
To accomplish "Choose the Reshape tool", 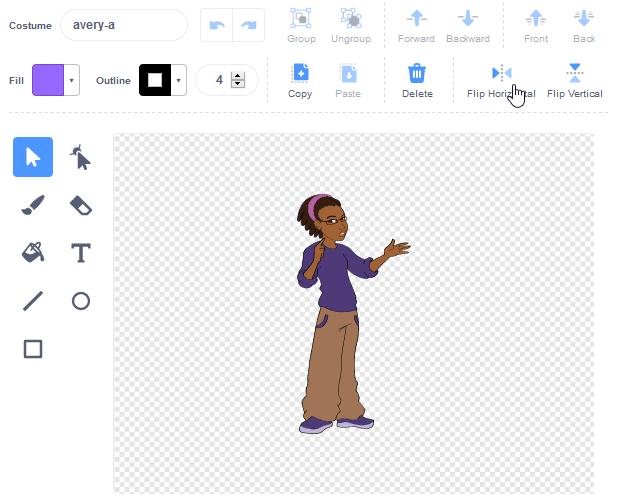I will pos(81,157).
